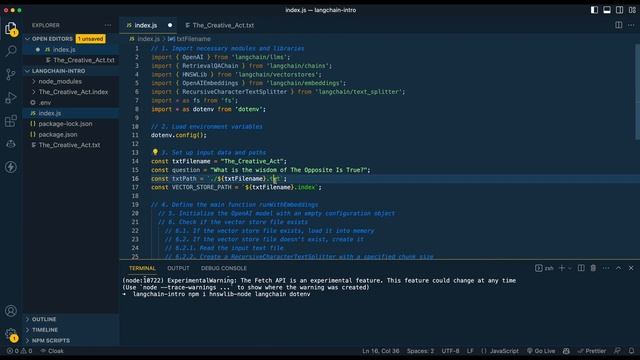The width and height of the screenshot is (640, 360).
Task: Click in the terminal command line
Action: coord(221,294)
